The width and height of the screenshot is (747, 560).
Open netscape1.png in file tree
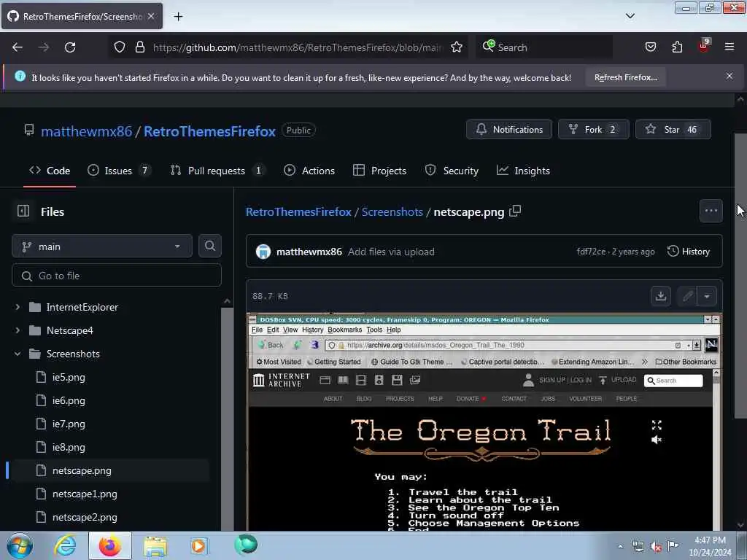pyautogui.click(x=85, y=494)
